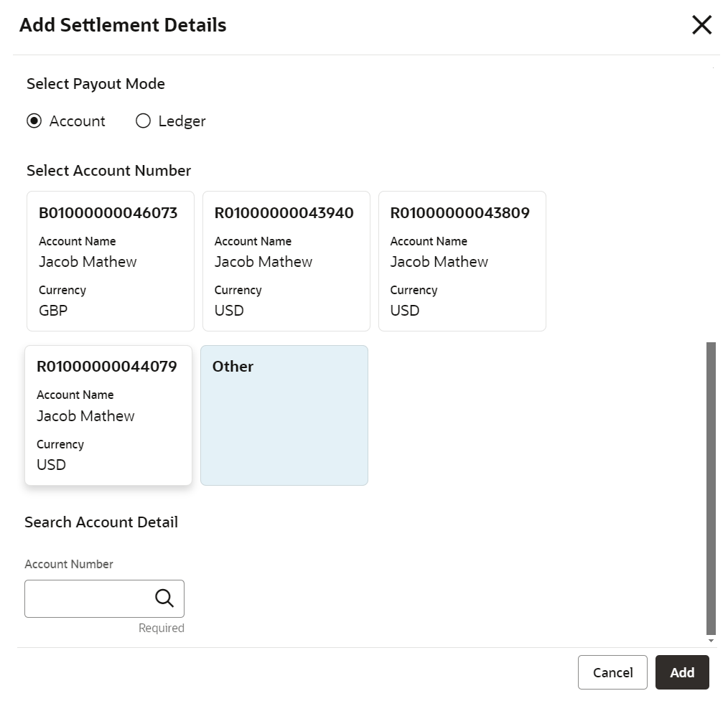
Task: Click the Search Account Detail heading
Action: (x=101, y=522)
